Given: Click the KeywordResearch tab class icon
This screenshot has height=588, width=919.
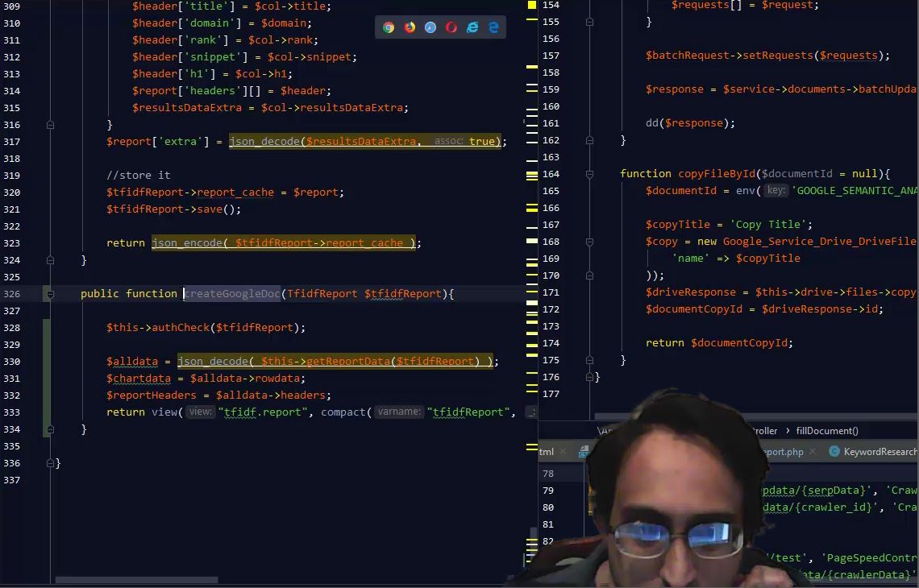Looking at the screenshot, I should [x=834, y=452].
